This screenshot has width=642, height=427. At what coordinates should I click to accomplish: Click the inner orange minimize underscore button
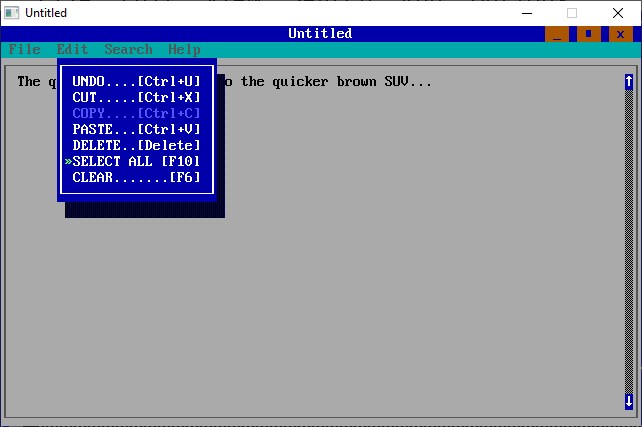coord(557,34)
